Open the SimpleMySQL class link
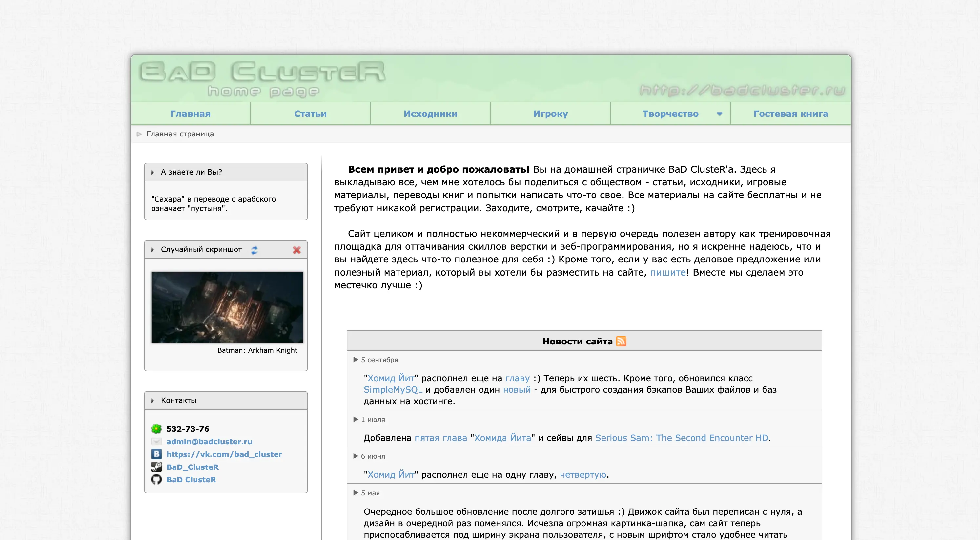 coord(393,390)
